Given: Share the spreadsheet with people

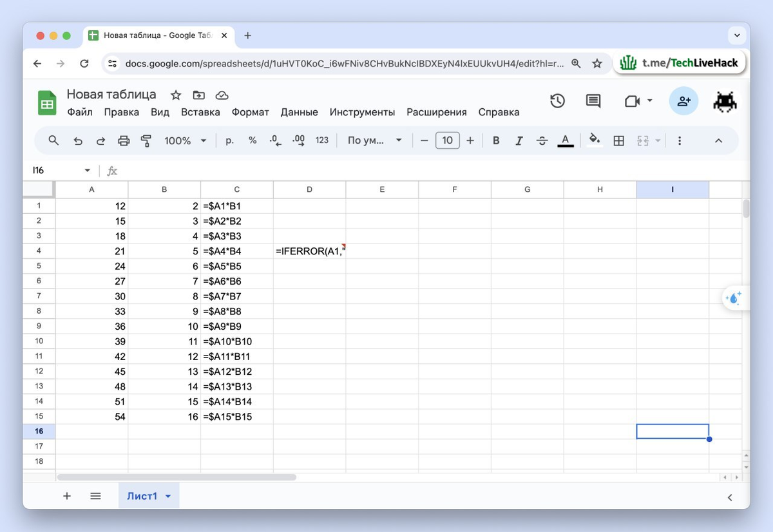Looking at the screenshot, I should coord(683,101).
